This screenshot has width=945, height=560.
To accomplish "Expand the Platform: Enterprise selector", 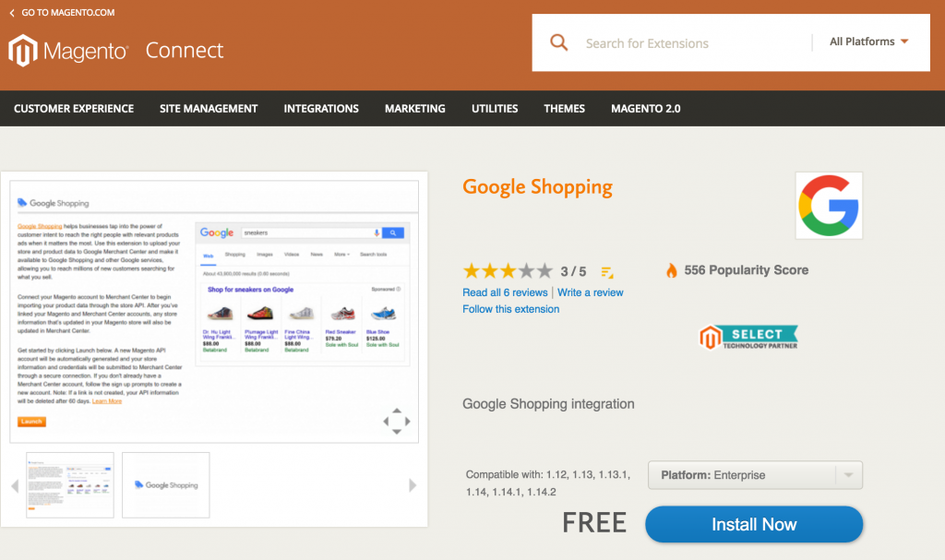I will click(x=755, y=475).
